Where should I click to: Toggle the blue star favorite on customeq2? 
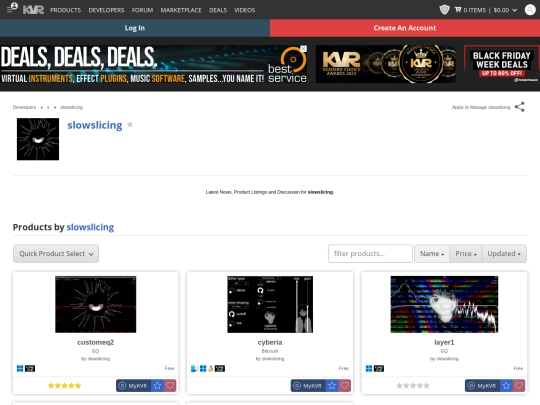(x=157, y=386)
